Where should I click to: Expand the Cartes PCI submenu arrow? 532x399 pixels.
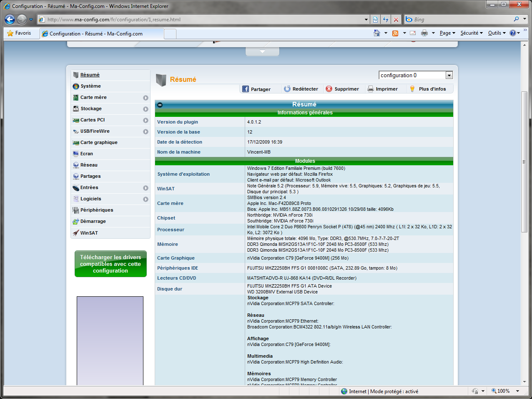click(146, 120)
